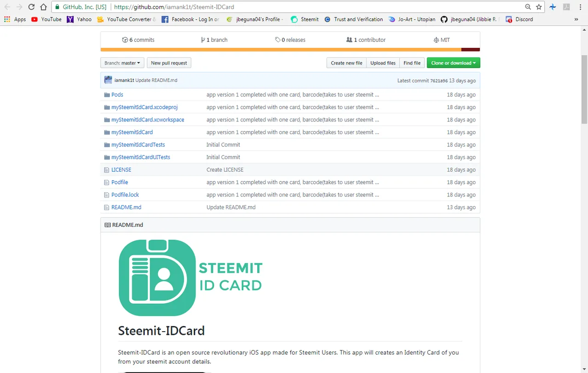Screen dimensions: 588x373
Task: Click the LICENSE file icon
Action: coord(107,170)
